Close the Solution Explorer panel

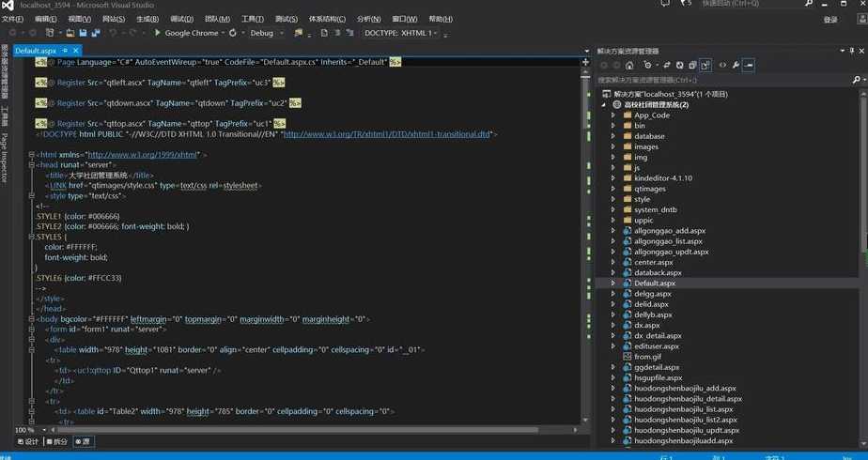pyautogui.click(x=861, y=51)
